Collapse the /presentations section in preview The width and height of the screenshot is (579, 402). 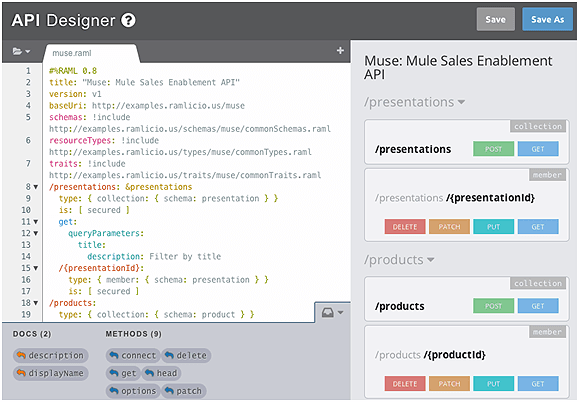tap(414, 102)
